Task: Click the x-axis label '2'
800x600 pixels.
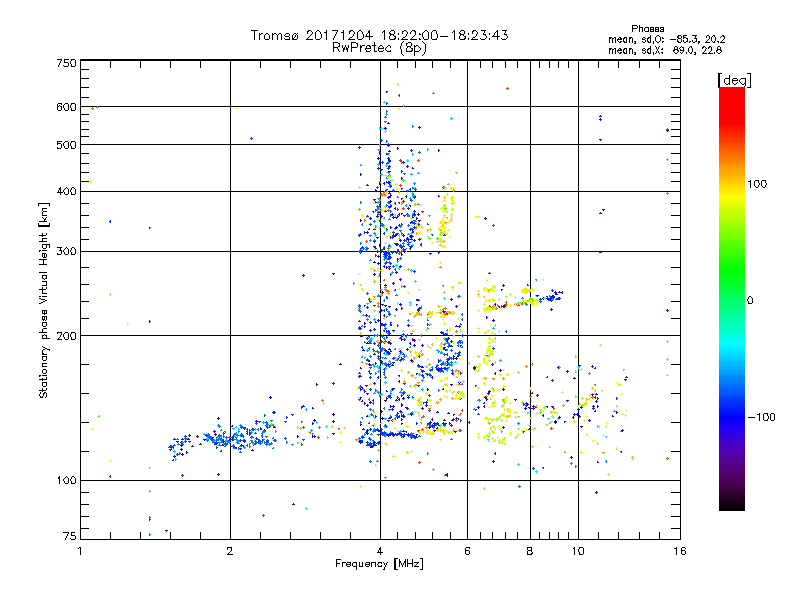Action: [x=230, y=551]
